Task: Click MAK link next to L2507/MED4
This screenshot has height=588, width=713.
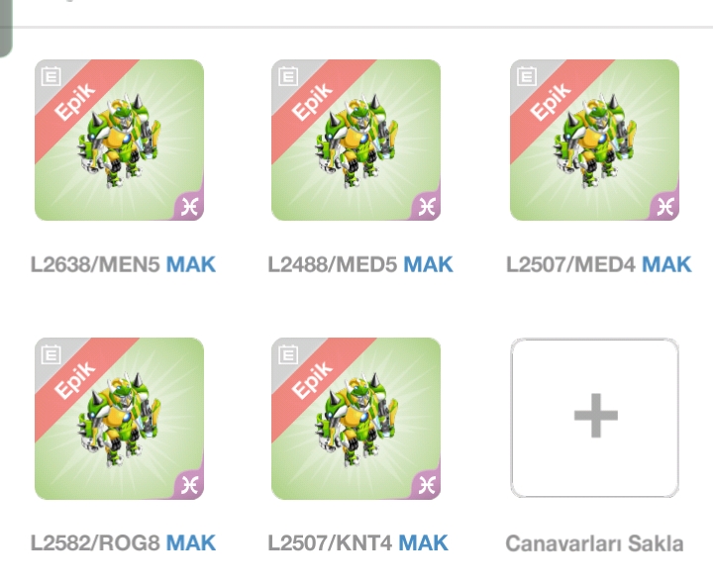Action: tap(666, 264)
